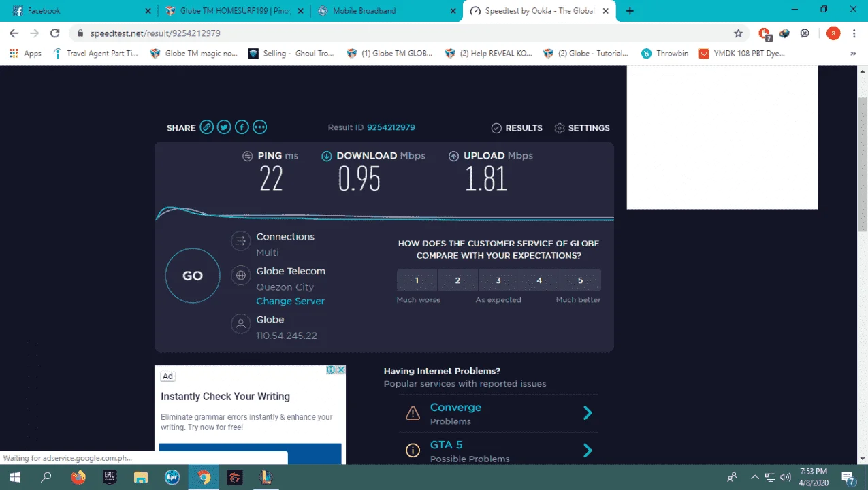The height and width of the screenshot is (490, 868).
Task: Click the address bar URL
Action: coord(155,33)
